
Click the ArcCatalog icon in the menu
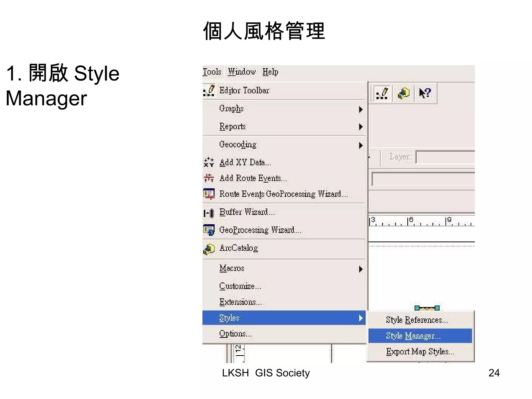coord(209,249)
